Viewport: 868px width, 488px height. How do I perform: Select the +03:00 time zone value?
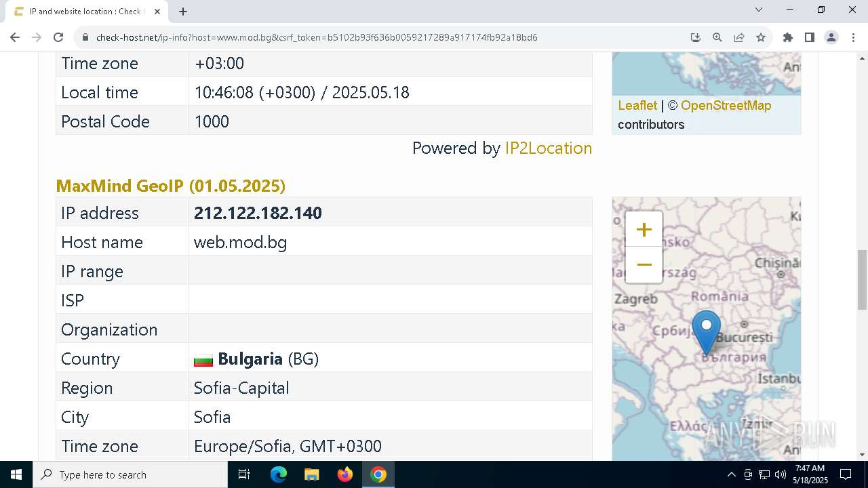click(219, 63)
